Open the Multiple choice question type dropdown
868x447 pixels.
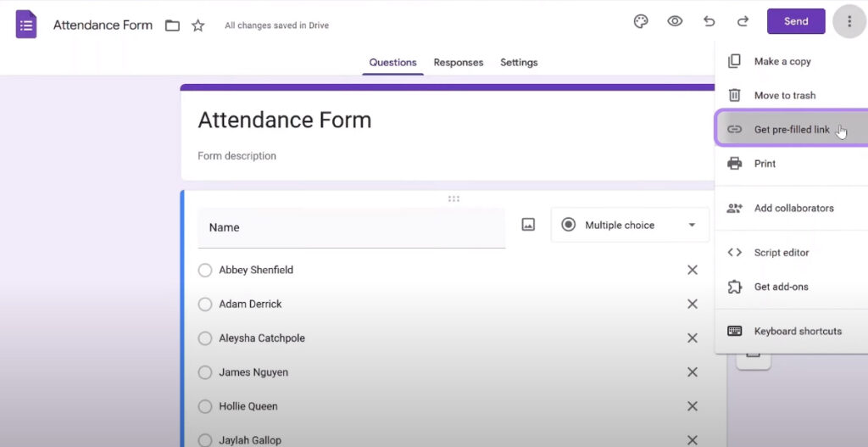click(x=630, y=225)
